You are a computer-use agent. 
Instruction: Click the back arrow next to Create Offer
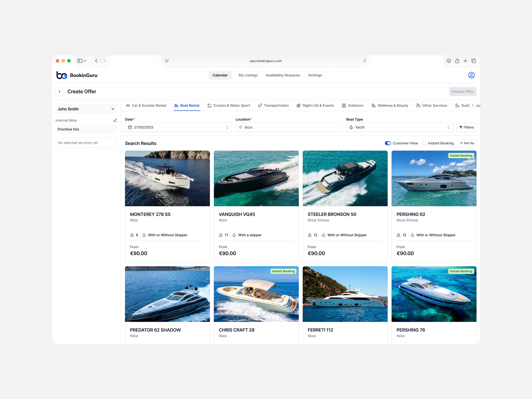coord(60,92)
